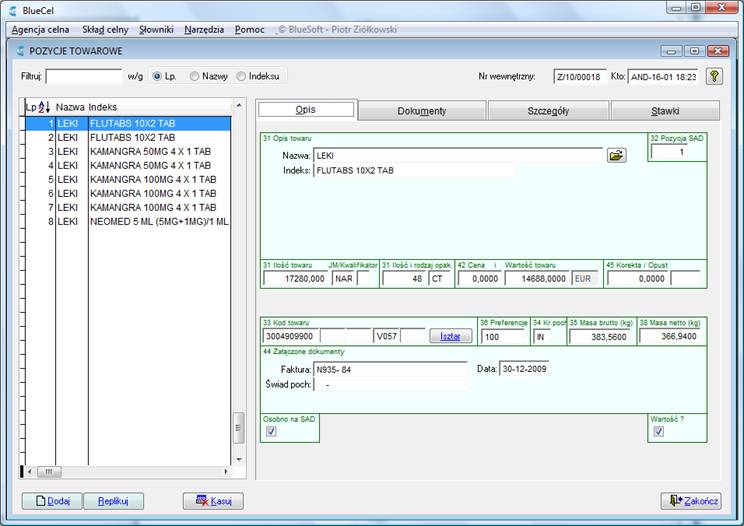The image size is (744, 526).
Task: Click the list vertical scrollbar down arrow
Action: [239, 460]
